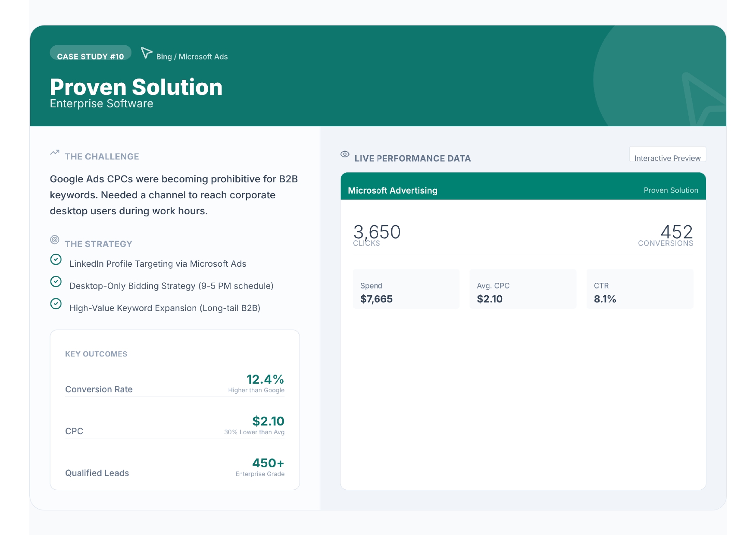Click the CTR 8.1% card
Image resolution: width=756 pixels, height=535 pixels.
click(x=640, y=289)
